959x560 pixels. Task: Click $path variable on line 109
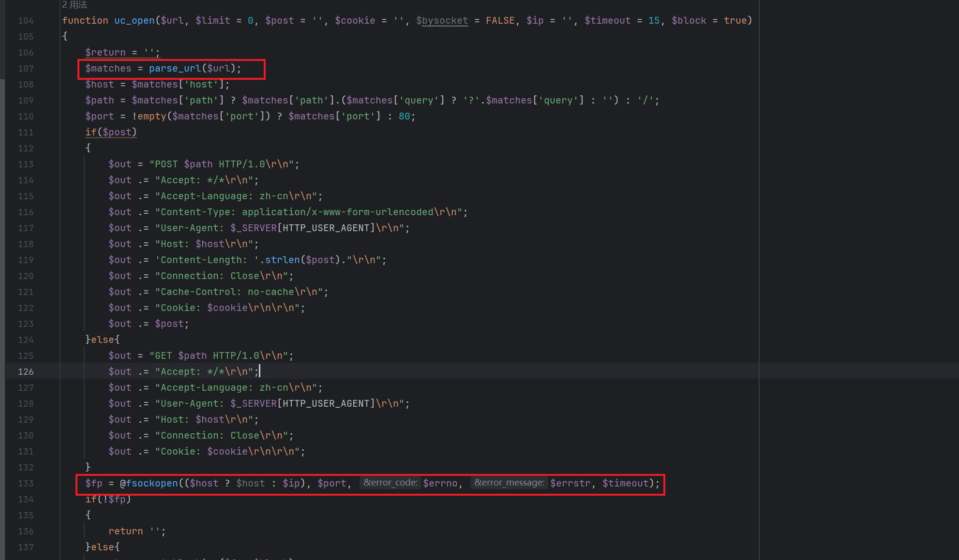100,100
